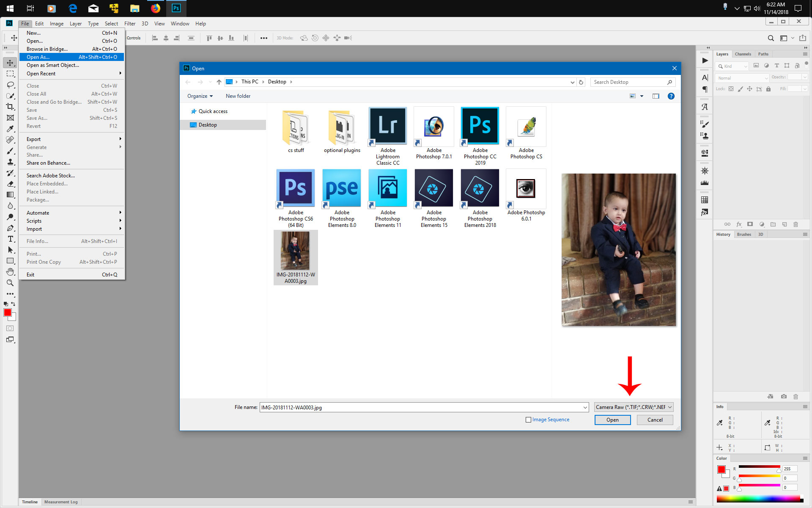812x508 pixels.
Task: Swap foreground and background colors
Action: (13, 304)
